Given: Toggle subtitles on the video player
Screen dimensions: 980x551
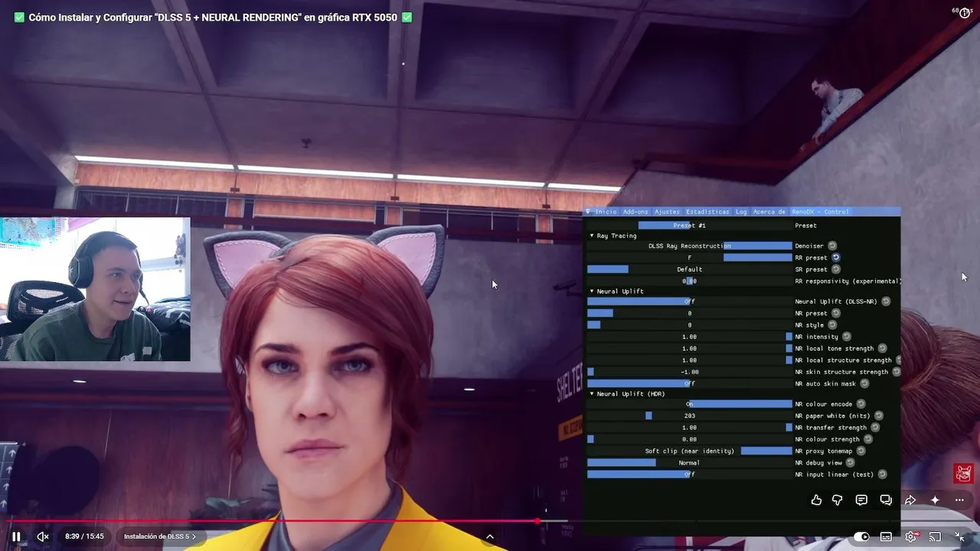Looking at the screenshot, I should (x=886, y=536).
